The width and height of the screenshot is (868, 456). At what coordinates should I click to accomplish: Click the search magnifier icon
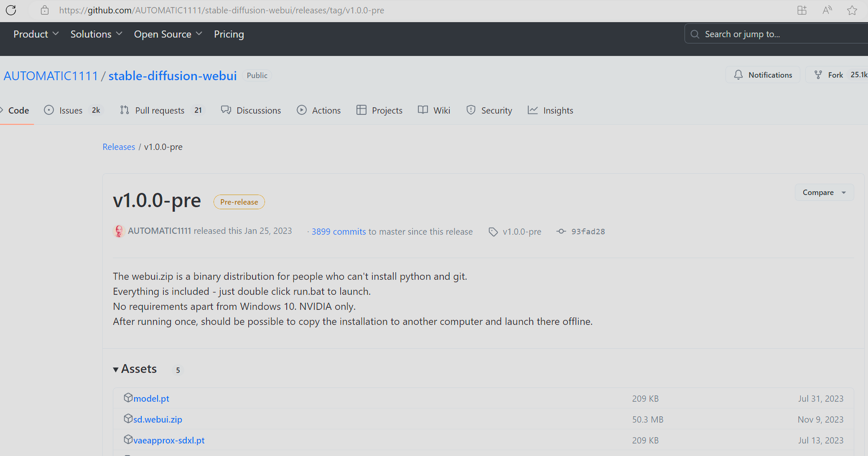(695, 34)
